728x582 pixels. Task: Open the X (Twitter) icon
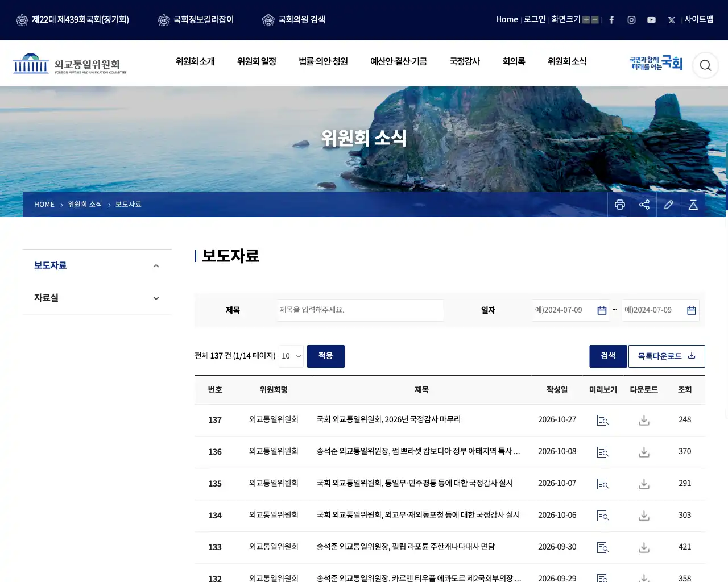coord(671,20)
